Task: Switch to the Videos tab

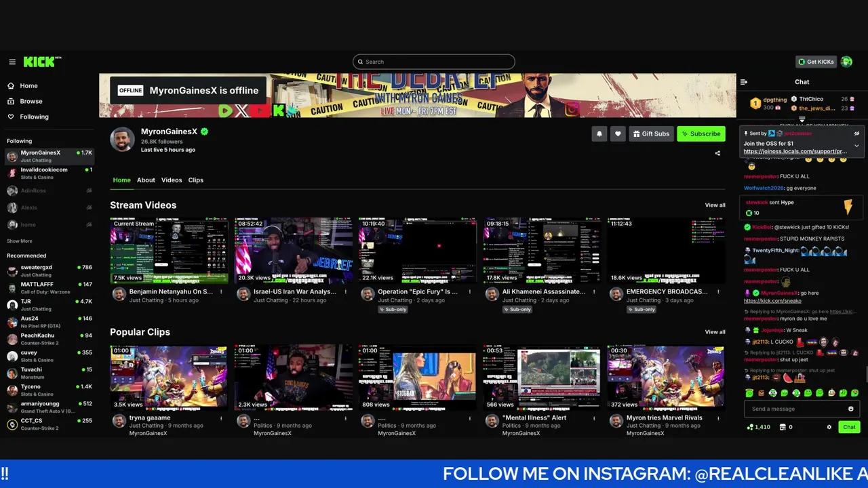Action: tap(172, 180)
